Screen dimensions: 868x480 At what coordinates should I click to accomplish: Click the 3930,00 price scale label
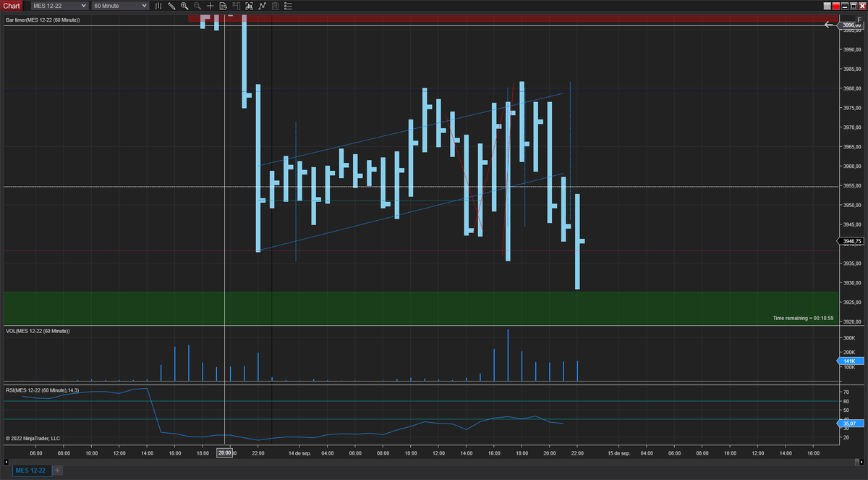[x=851, y=283]
